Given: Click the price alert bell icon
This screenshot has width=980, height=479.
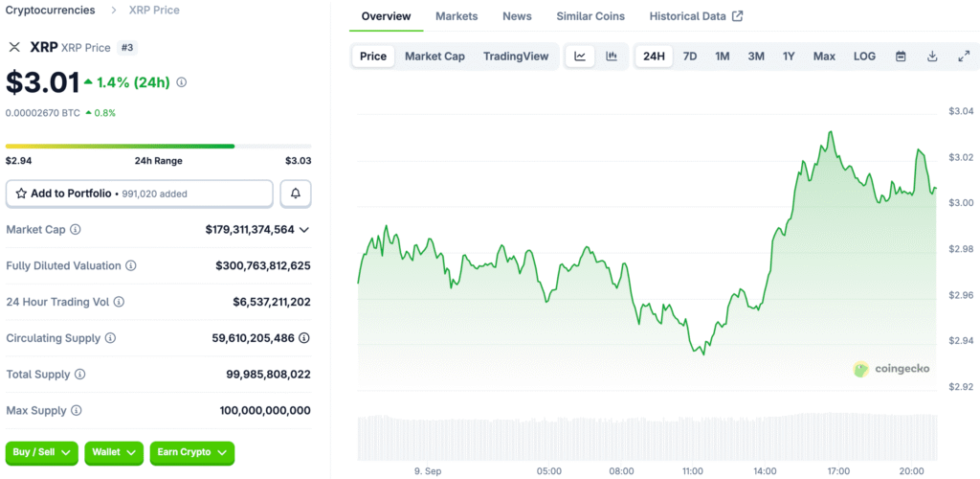Looking at the screenshot, I should pos(296,194).
